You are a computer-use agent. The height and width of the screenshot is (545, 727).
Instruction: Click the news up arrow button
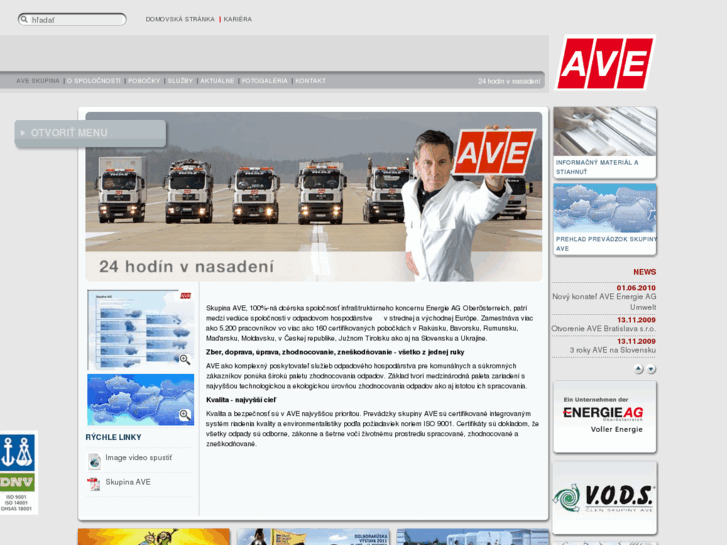click(x=638, y=369)
